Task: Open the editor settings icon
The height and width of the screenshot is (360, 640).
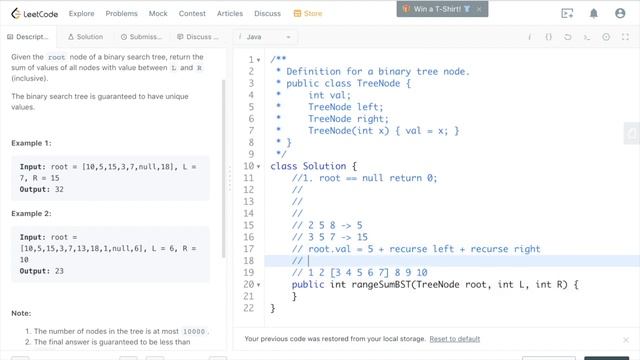Action: (x=606, y=37)
